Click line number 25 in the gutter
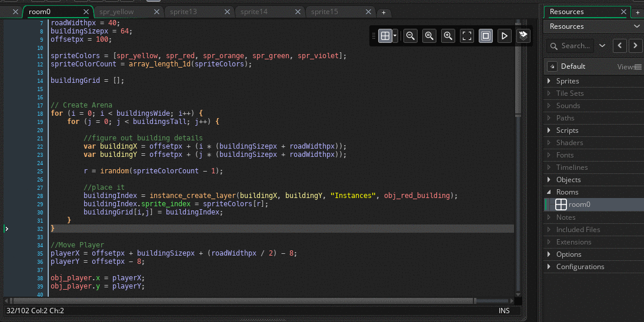This screenshot has height=322, width=644. (x=40, y=172)
